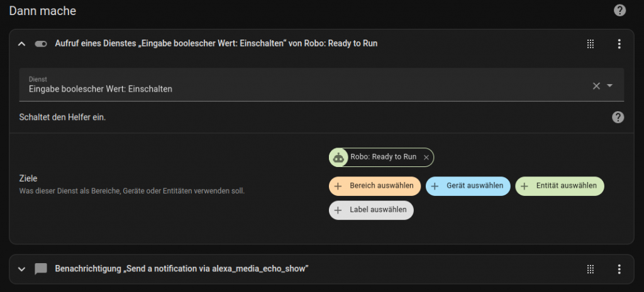Click the toggle-switch icon of the service action
644x292 pixels.
(41, 44)
